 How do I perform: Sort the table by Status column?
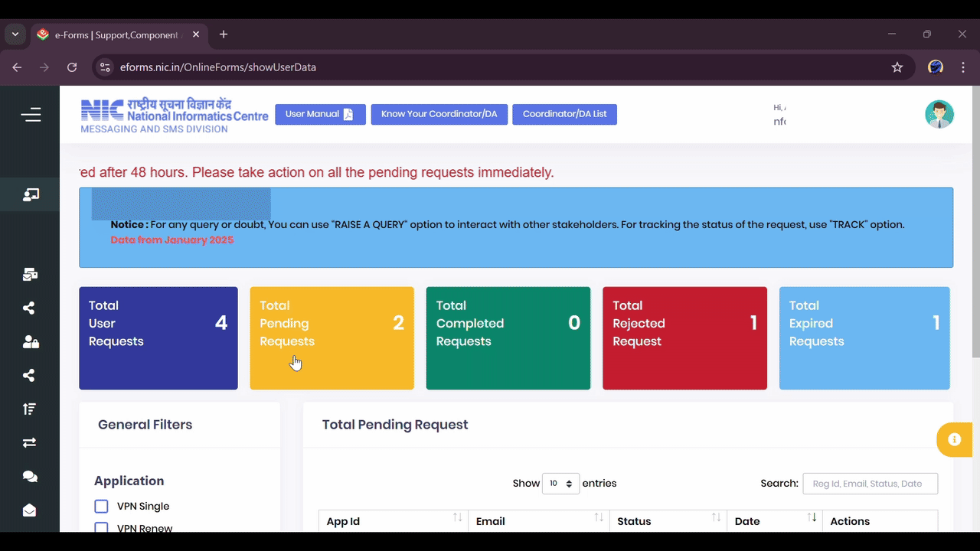tap(717, 517)
